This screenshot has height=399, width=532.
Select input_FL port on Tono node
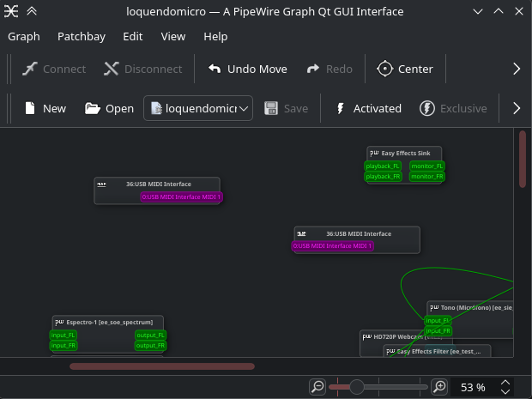click(438, 321)
